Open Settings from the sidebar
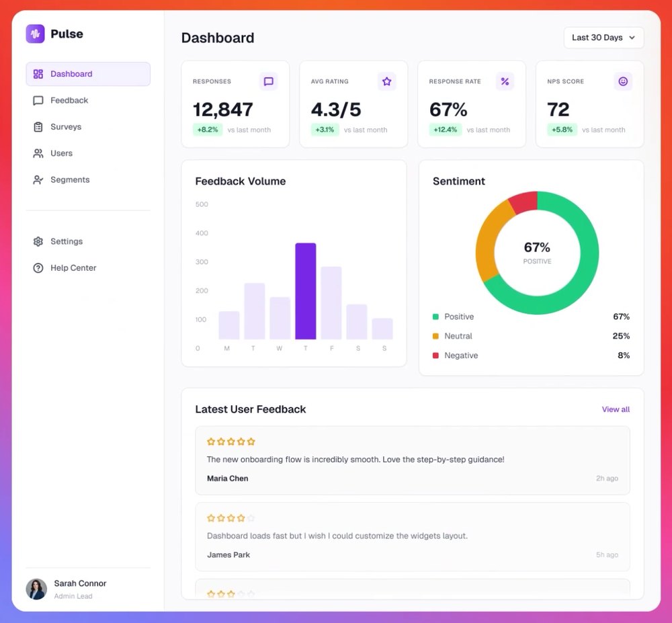This screenshot has height=623, width=672. (88, 242)
